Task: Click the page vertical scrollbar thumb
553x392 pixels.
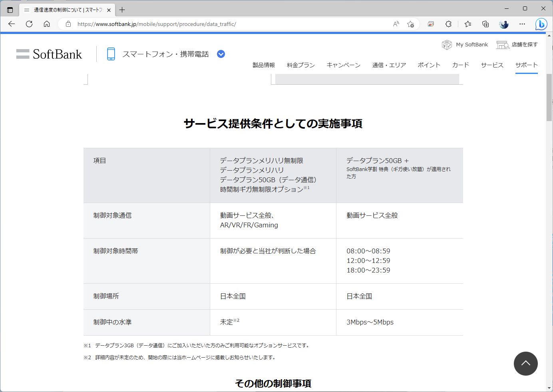Action: point(549,97)
